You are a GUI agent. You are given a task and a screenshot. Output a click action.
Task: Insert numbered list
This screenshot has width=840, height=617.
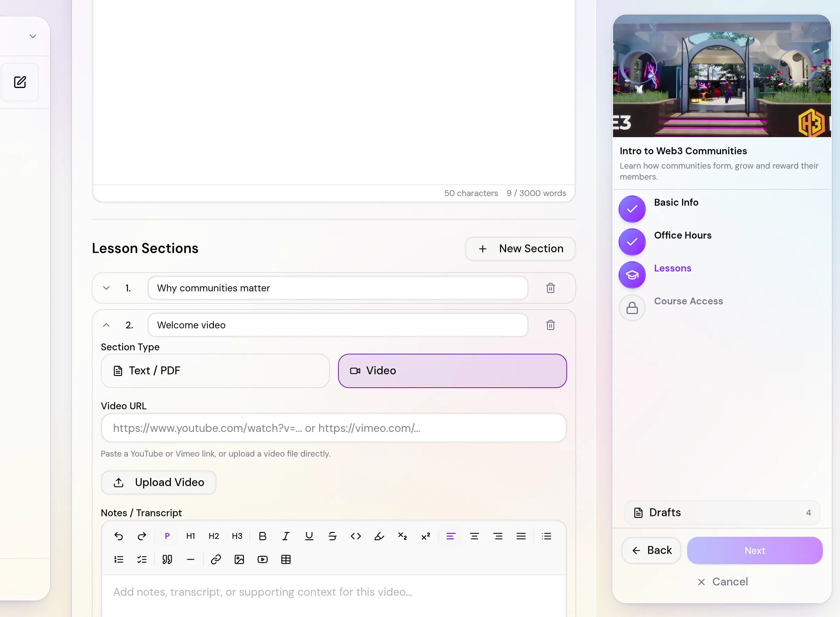[118, 559]
